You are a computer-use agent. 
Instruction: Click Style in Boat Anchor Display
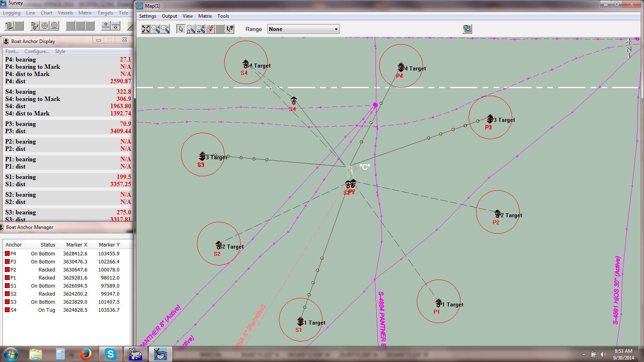coord(60,51)
